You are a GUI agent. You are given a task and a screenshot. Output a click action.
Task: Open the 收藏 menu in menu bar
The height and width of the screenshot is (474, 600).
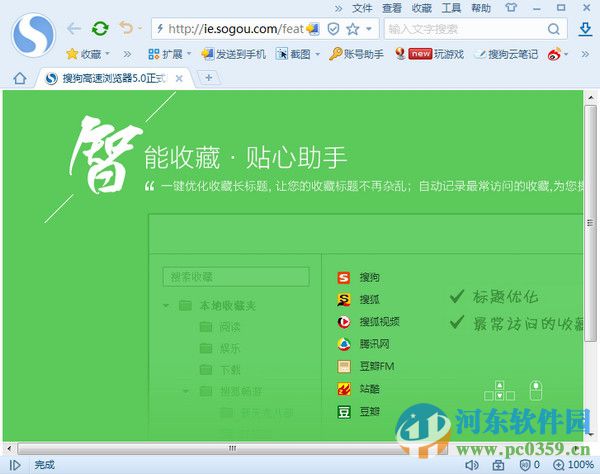[421, 8]
